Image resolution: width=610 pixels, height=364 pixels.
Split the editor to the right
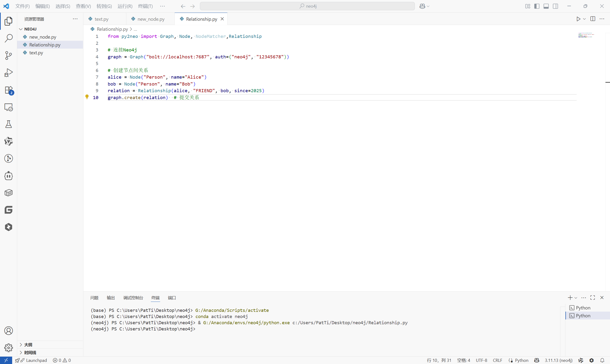click(x=593, y=19)
